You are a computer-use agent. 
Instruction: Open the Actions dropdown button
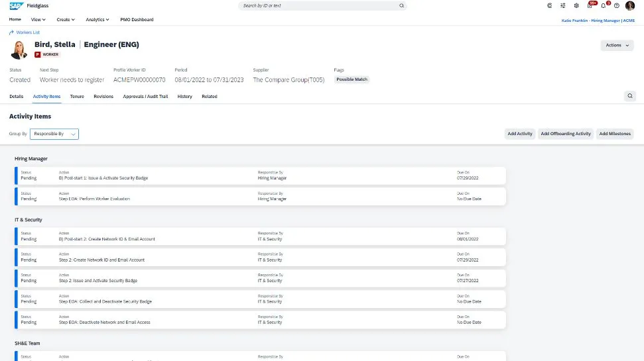click(616, 45)
